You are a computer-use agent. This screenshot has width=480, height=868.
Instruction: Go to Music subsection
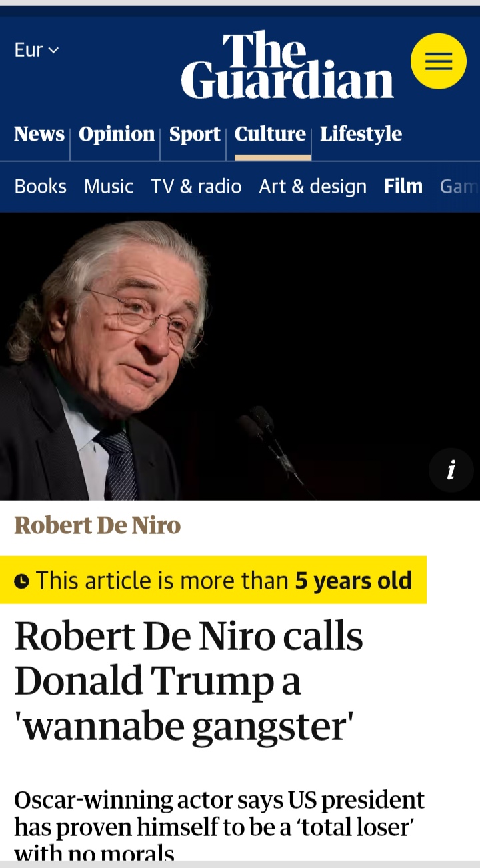point(109,186)
